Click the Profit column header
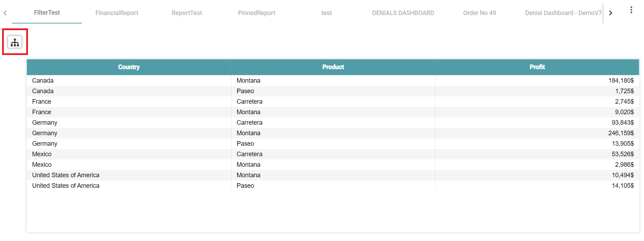This screenshot has height=241, width=644. (537, 67)
